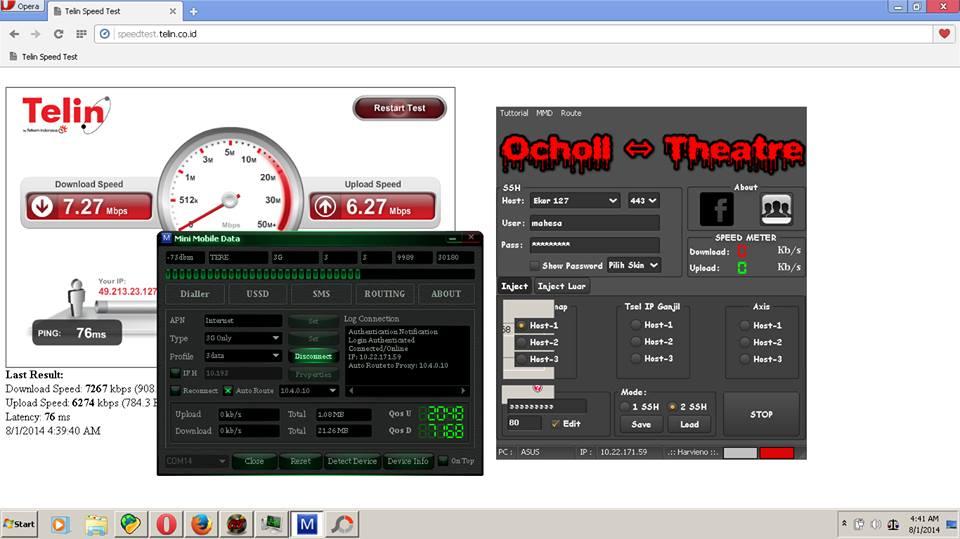
Task: Expand Auto Route proxy dropdown 10.4.0.10
Action: [308, 390]
